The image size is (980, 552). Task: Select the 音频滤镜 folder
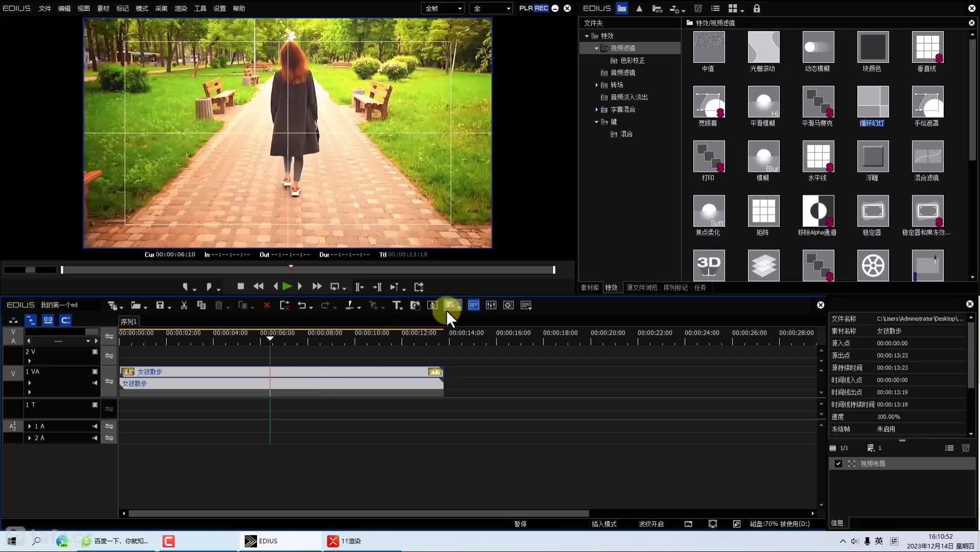[623, 73]
